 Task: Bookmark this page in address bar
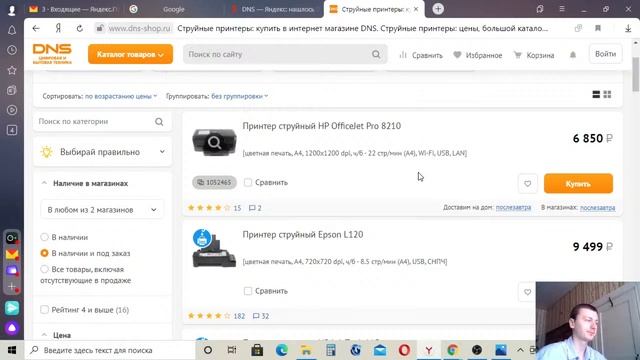tap(598, 28)
